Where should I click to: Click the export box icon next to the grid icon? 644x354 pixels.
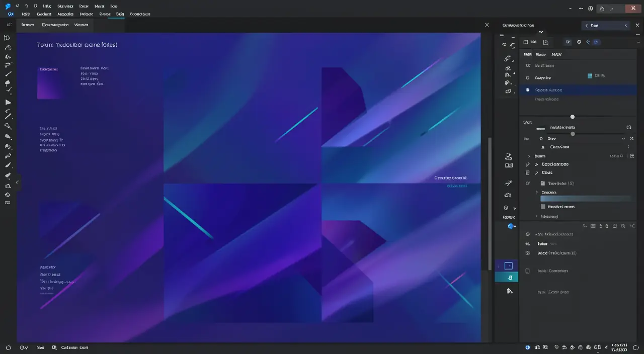pyautogui.click(x=545, y=42)
